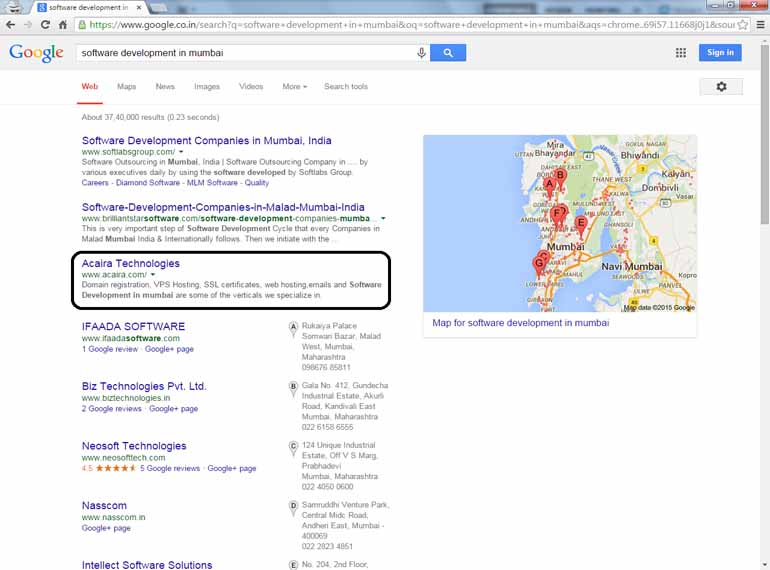Open 2 Google reviews for Biz Technologies
Screen dimensions: 770x570
coord(111,408)
